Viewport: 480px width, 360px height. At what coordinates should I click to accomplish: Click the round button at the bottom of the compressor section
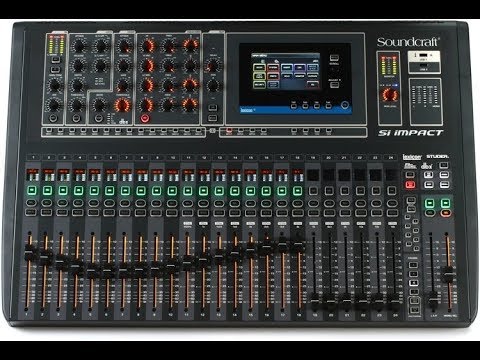point(98,118)
